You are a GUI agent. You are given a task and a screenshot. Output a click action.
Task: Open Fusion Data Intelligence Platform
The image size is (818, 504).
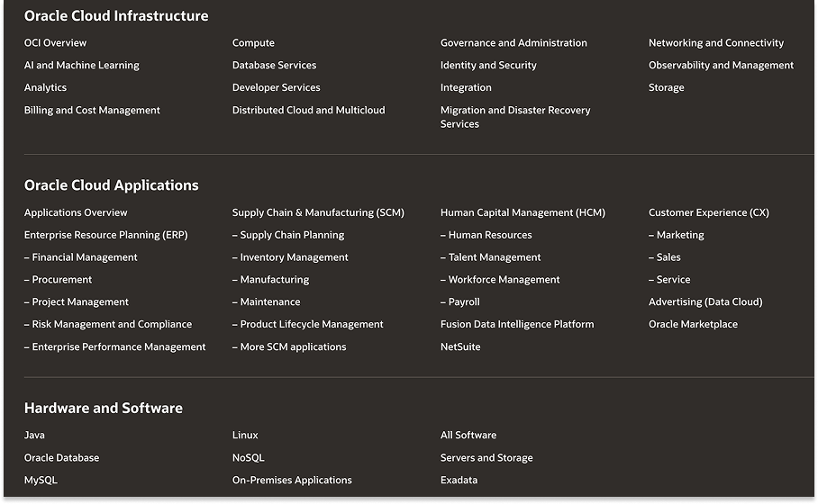(x=517, y=324)
